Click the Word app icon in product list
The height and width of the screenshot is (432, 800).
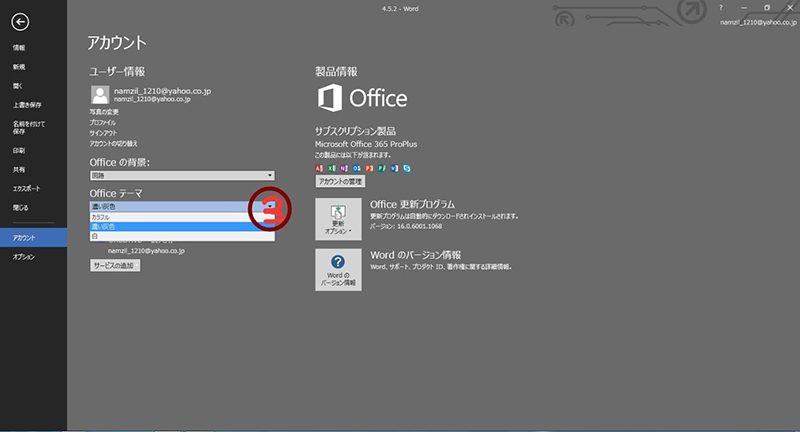pyautogui.click(x=394, y=168)
